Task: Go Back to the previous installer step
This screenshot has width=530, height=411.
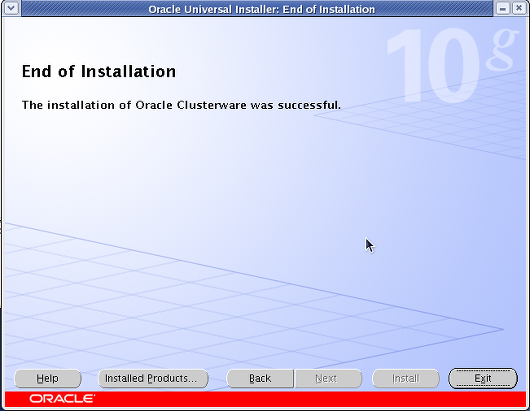Action: [x=260, y=378]
